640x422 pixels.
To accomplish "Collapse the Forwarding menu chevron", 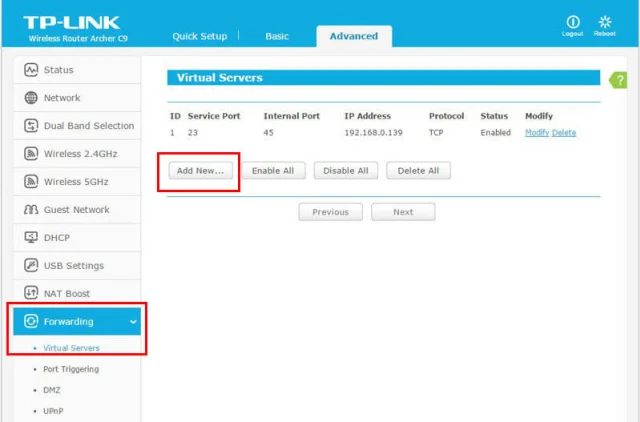I will click(134, 322).
